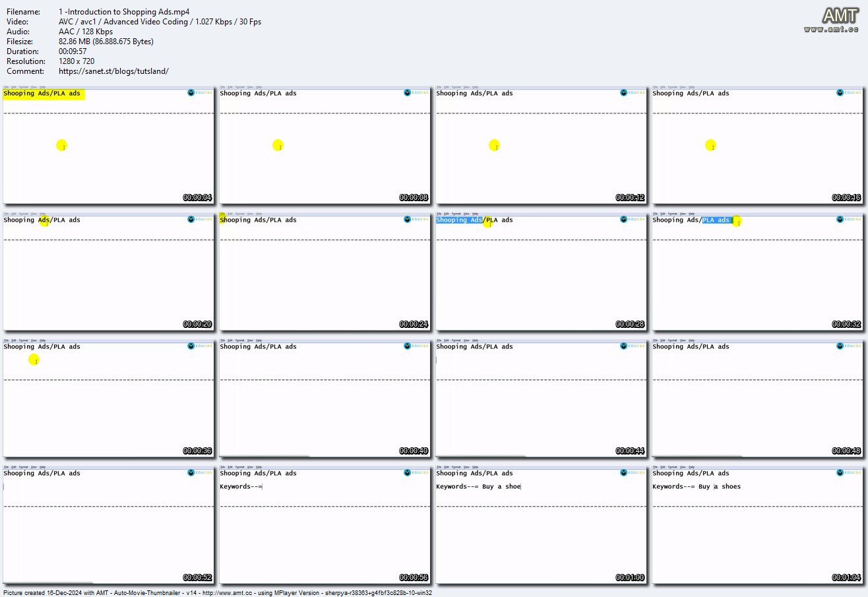This screenshot has width=868, height=597.
Task: Open the frame stamped 00:01:00
Action: (x=541, y=524)
